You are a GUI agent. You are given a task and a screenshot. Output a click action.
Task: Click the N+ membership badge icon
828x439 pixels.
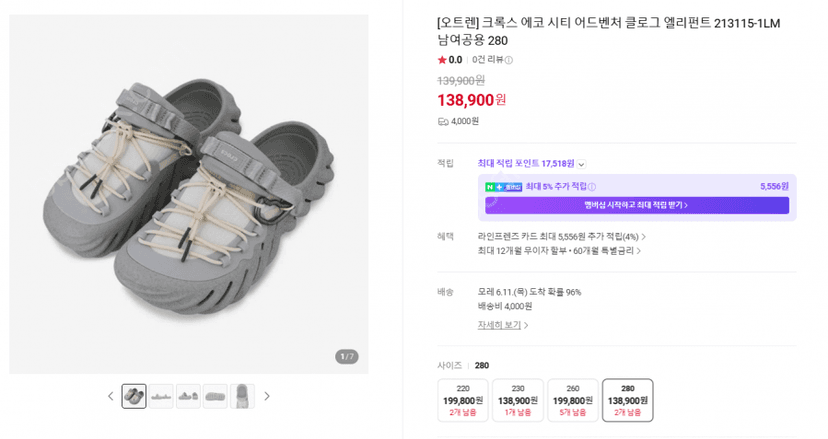coord(503,186)
